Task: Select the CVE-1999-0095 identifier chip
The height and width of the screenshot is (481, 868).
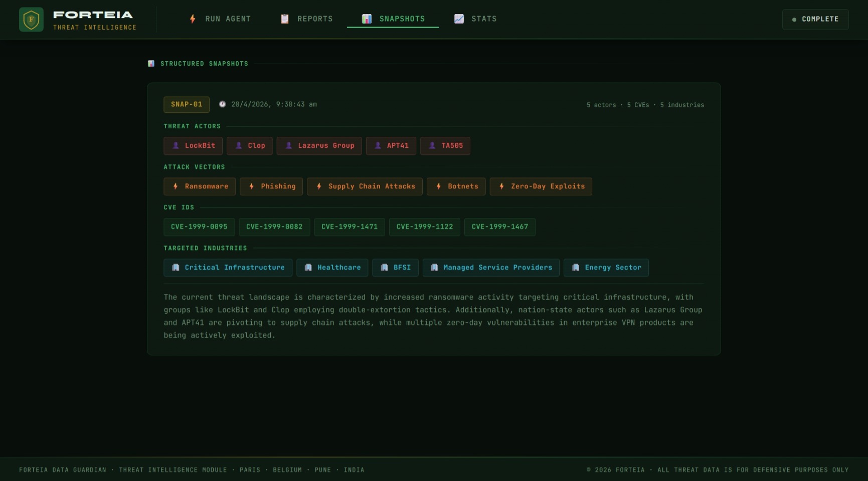Action: (199, 227)
